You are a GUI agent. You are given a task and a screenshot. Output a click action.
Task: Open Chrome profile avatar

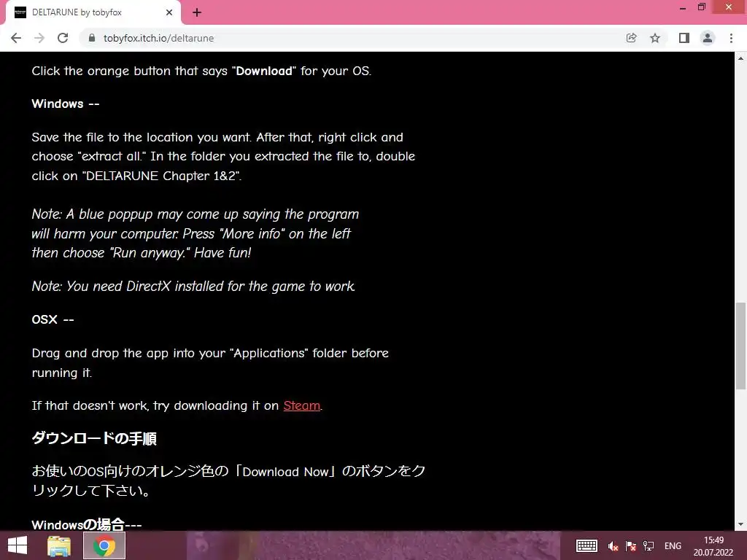pyautogui.click(x=708, y=38)
